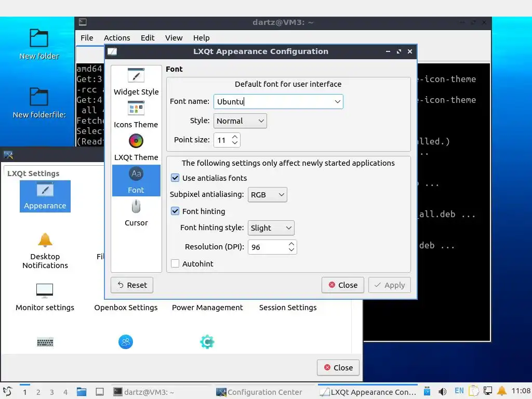Open Font hinting style Slight dropdown
The width and height of the screenshot is (532, 399).
271,228
